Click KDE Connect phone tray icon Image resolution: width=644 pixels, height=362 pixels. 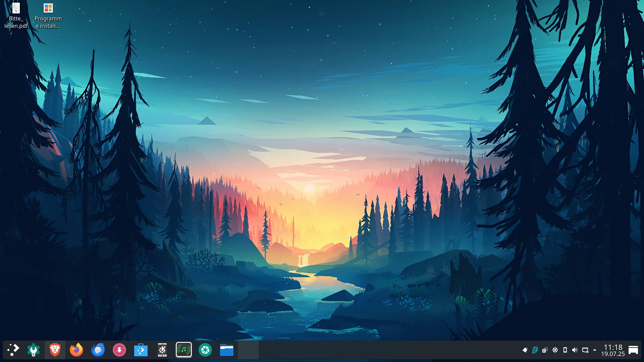[565, 350]
